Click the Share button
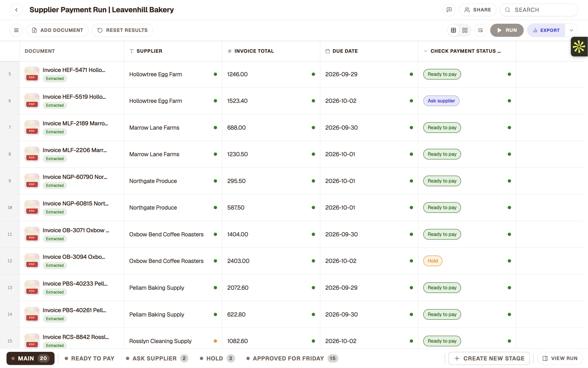 [478, 10]
